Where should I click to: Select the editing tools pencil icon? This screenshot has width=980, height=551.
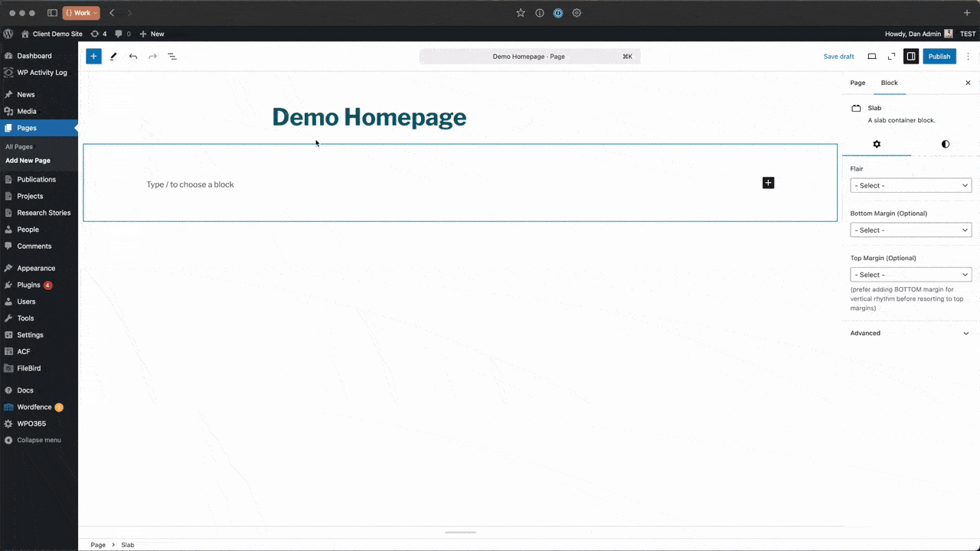113,56
